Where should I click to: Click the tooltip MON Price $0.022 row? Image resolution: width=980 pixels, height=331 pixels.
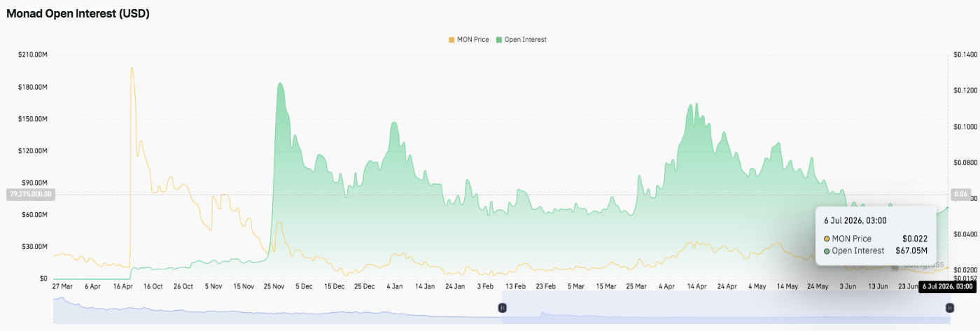pos(875,239)
